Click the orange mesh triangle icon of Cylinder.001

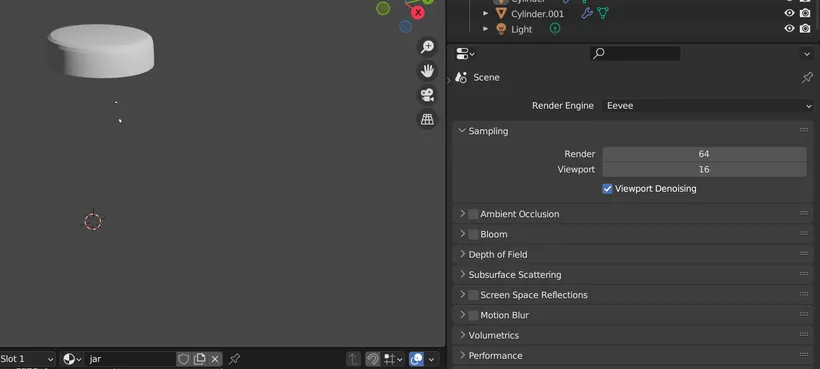[x=501, y=14]
